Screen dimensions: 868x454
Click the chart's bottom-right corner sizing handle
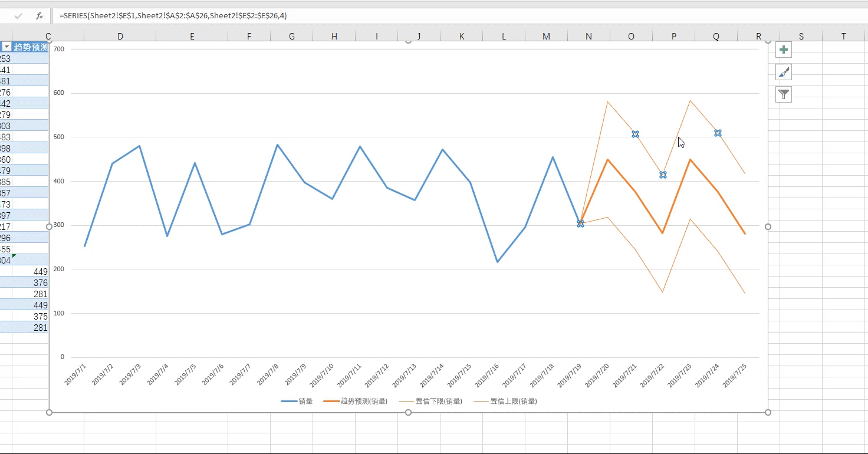pos(768,412)
